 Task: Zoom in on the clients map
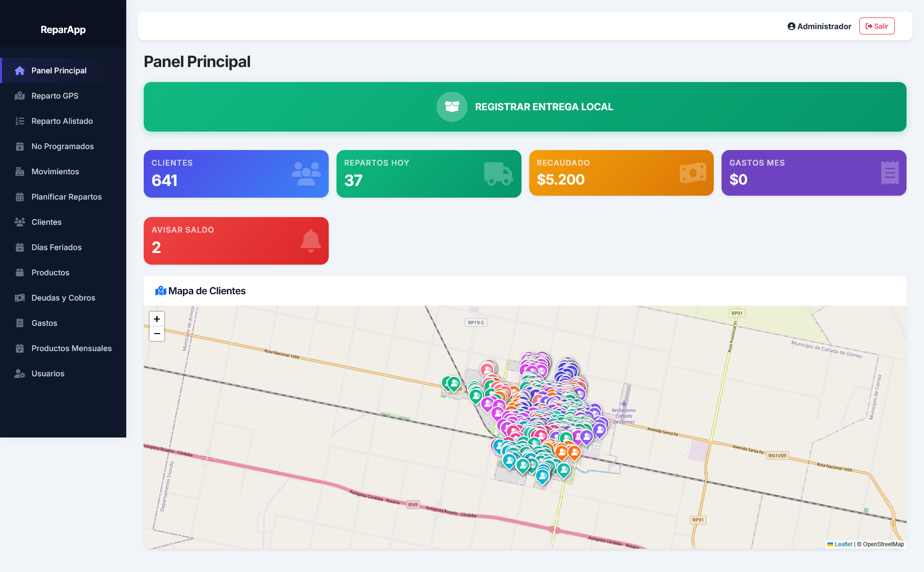(157, 319)
